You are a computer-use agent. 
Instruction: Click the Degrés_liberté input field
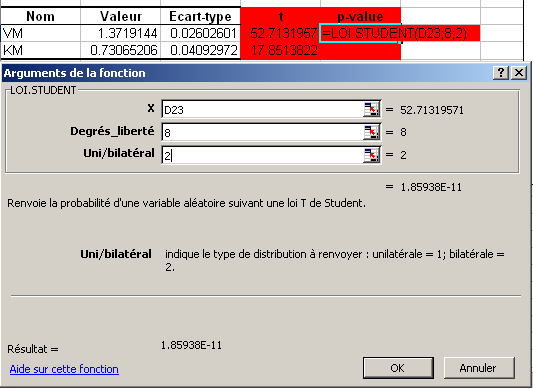pyautogui.click(x=262, y=132)
